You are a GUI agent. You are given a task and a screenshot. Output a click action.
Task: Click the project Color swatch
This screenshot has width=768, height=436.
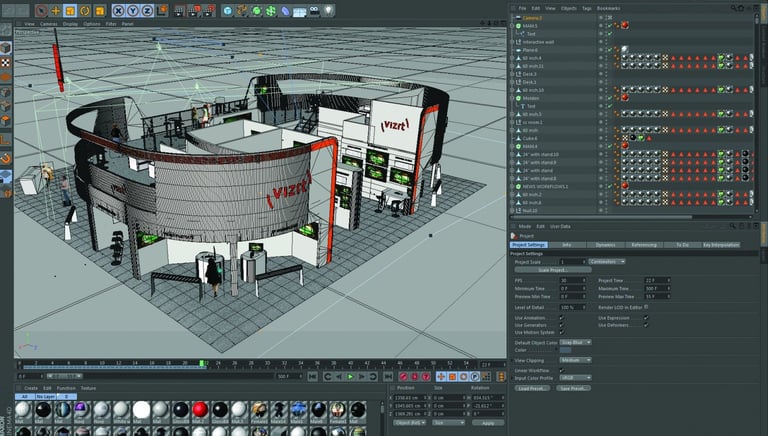(566, 350)
